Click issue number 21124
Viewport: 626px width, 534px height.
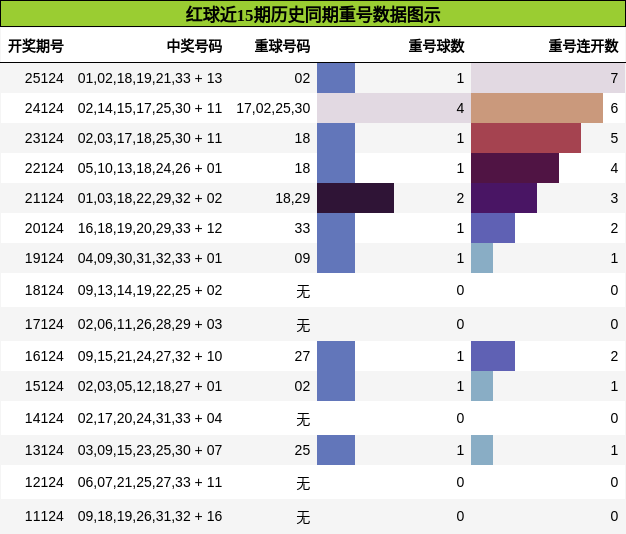coord(44,198)
